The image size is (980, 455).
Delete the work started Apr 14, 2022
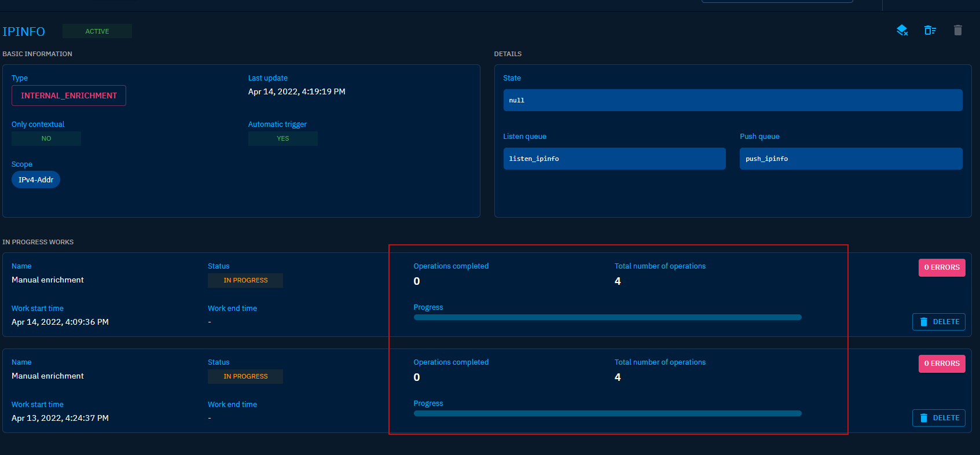click(939, 322)
